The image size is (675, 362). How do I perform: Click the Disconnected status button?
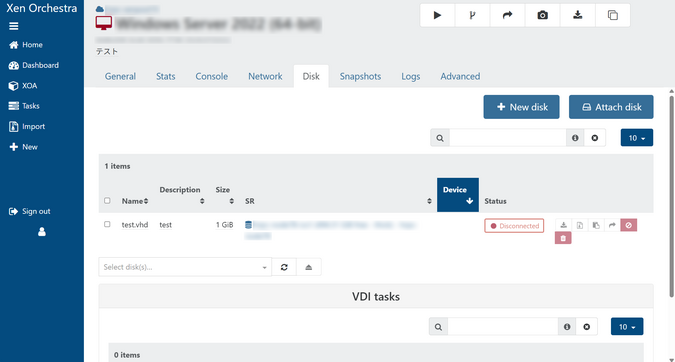click(x=514, y=226)
